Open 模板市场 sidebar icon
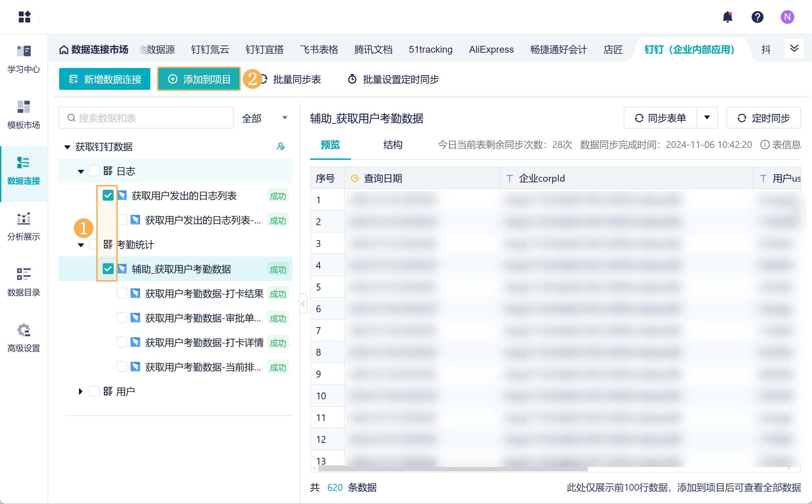The width and height of the screenshot is (812, 504). pyautogui.click(x=24, y=115)
